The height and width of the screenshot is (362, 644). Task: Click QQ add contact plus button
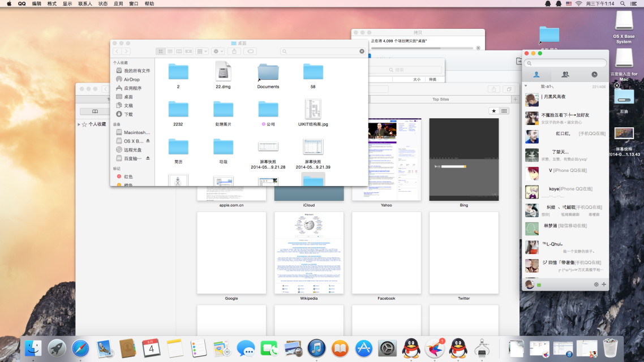604,284
